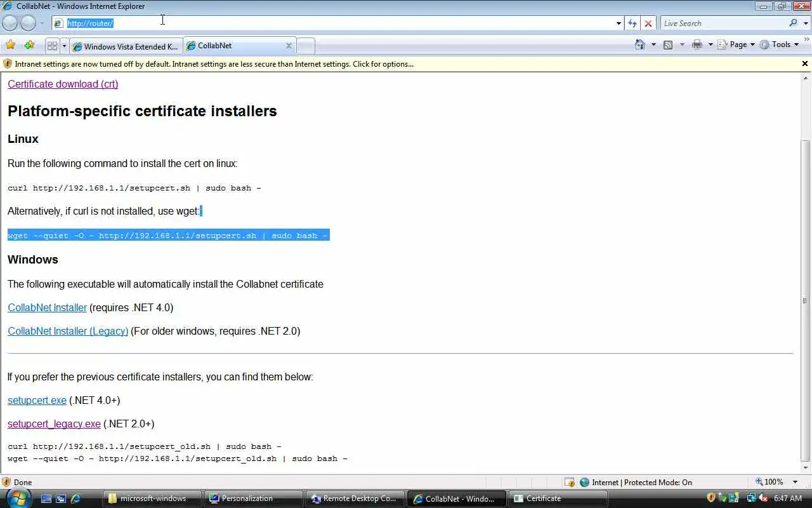Click the Live Search input box
The width and height of the screenshot is (812, 508).
[x=723, y=23]
